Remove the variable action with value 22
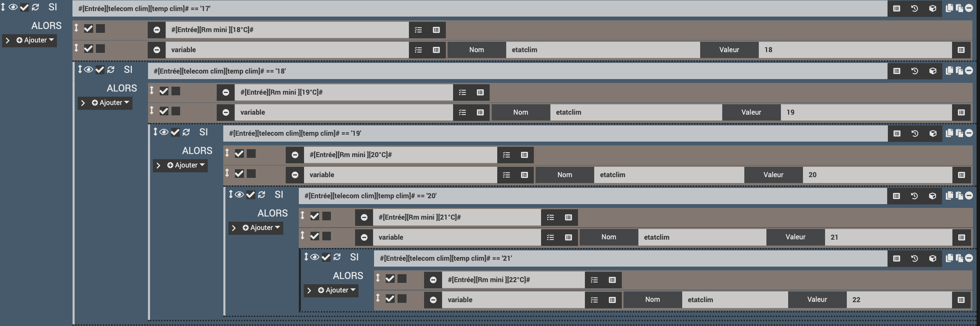The width and height of the screenshot is (980, 326). pyautogui.click(x=433, y=300)
